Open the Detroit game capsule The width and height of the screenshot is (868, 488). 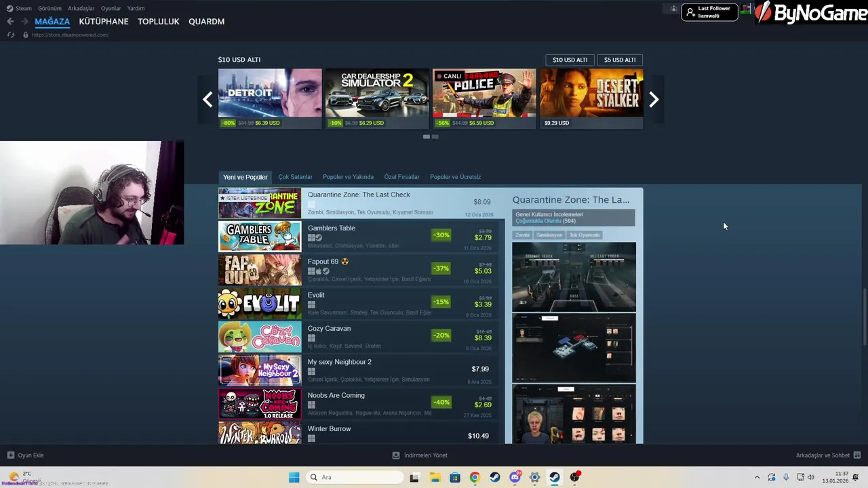point(270,99)
